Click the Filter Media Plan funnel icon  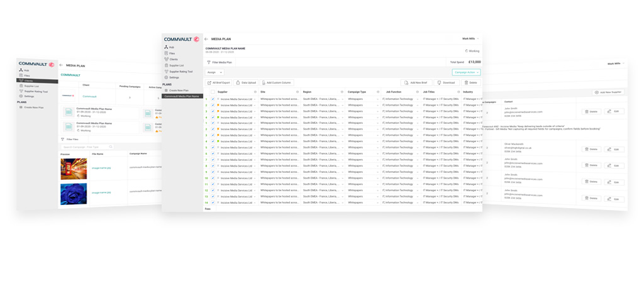209,62
